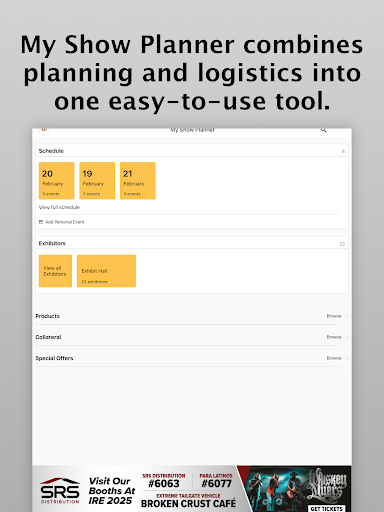Browse the Special Offers section

click(334, 358)
